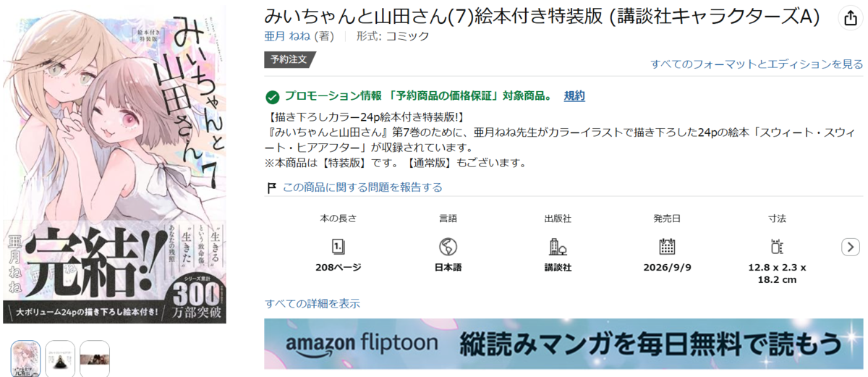Open the main book cover image
This screenshot has height=377, width=868.
tap(114, 166)
